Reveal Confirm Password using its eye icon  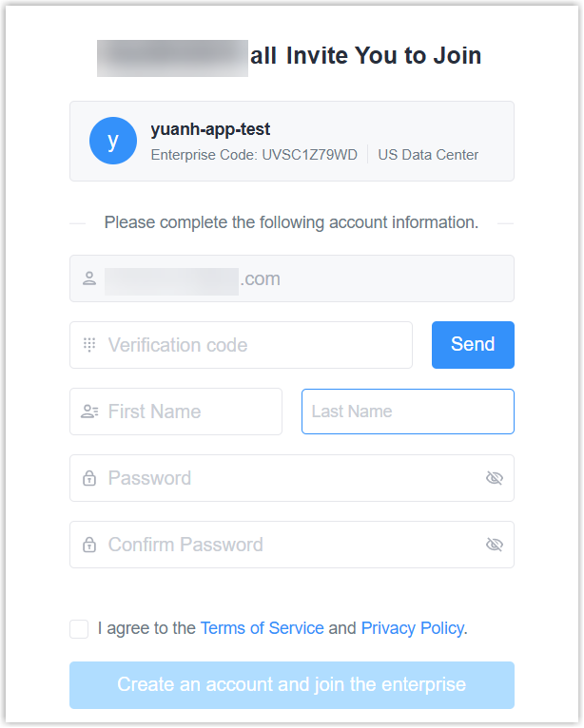[x=494, y=545]
